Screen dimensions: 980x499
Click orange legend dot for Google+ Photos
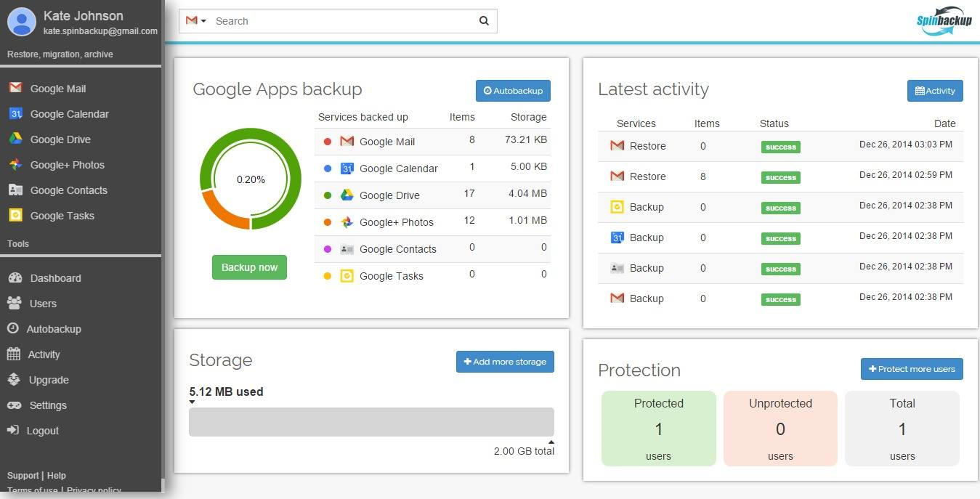point(328,222)
